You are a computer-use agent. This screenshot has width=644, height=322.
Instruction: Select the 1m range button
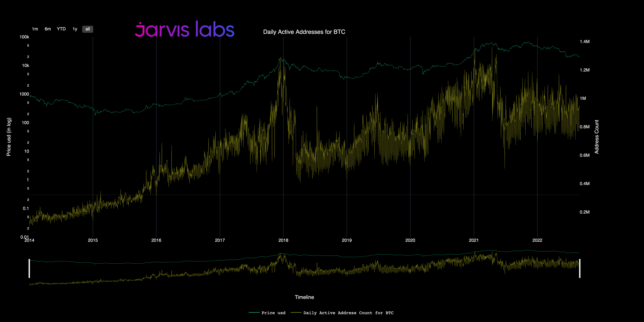[x=35, y=29]
